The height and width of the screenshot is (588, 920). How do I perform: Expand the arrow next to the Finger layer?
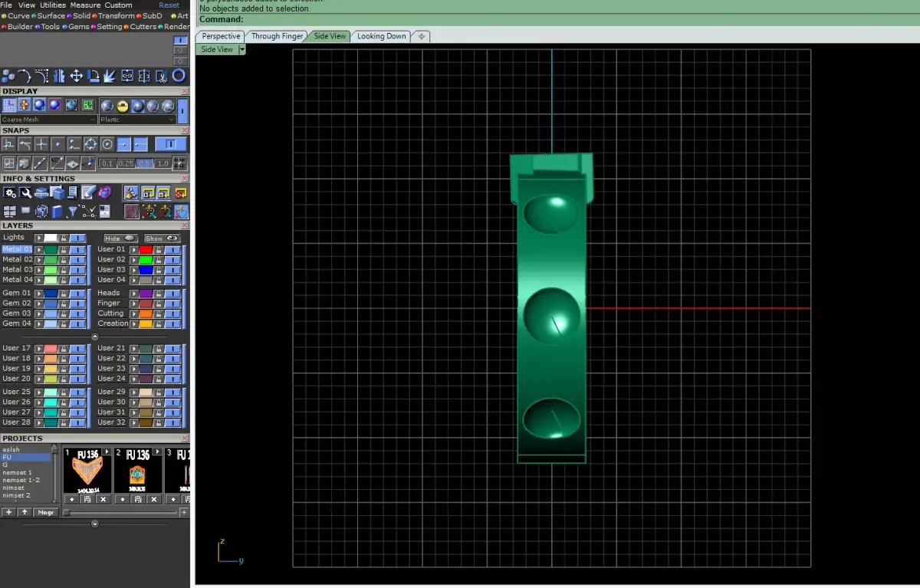point(134,304)
